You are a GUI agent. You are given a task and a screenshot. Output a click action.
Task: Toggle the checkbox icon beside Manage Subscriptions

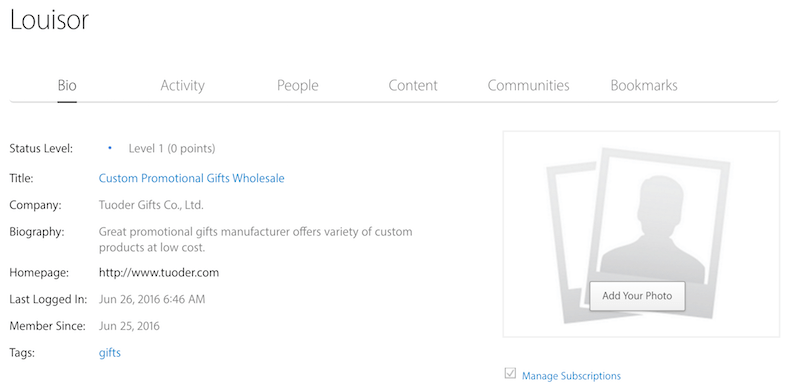tap(510, 373)
